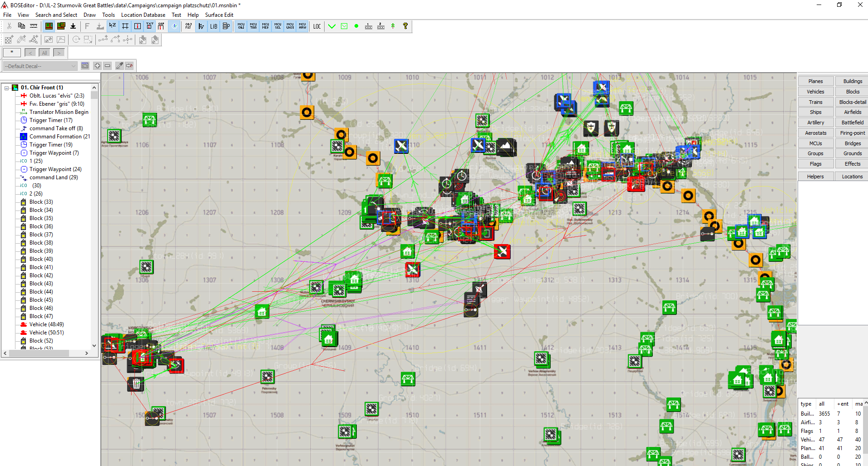This screenshot has width=868, height=466.
Task: Select Trigger Timer (17) in mission tree
Action: [x=51, y=120]
